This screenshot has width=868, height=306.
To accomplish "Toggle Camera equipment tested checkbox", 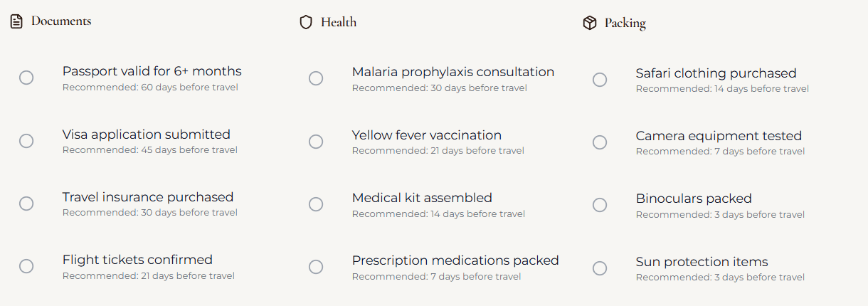I will [600, 142].
